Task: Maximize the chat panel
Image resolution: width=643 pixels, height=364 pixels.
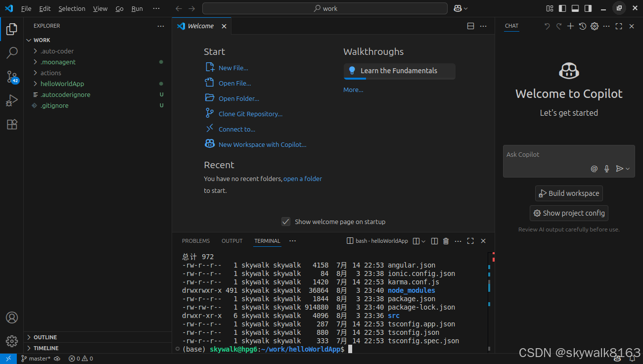Action: [619, 26]
